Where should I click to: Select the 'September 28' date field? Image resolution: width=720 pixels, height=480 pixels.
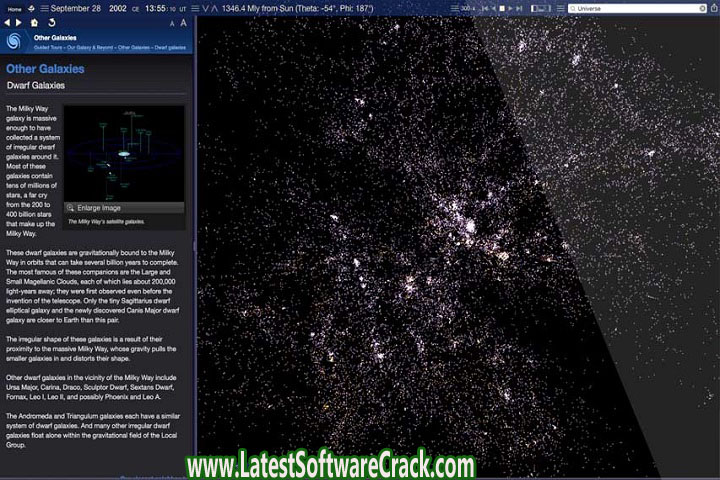75,9
